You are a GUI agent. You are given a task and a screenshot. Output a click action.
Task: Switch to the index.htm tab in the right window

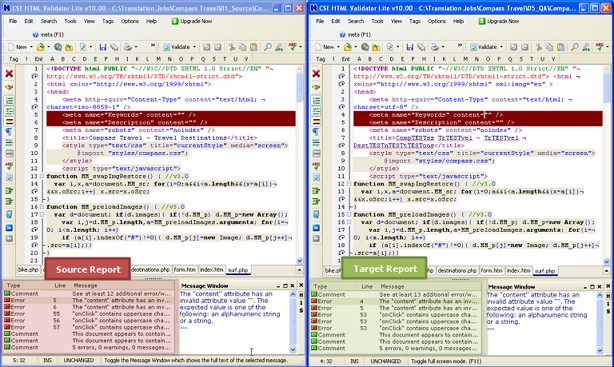tap(518, 271)
